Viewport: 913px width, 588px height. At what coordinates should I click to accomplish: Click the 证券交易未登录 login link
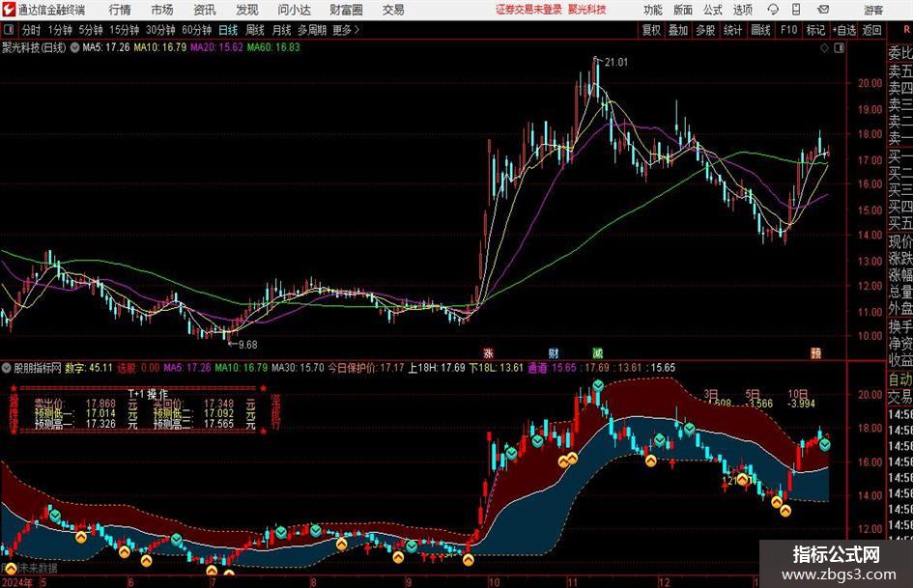coord(528,10)
